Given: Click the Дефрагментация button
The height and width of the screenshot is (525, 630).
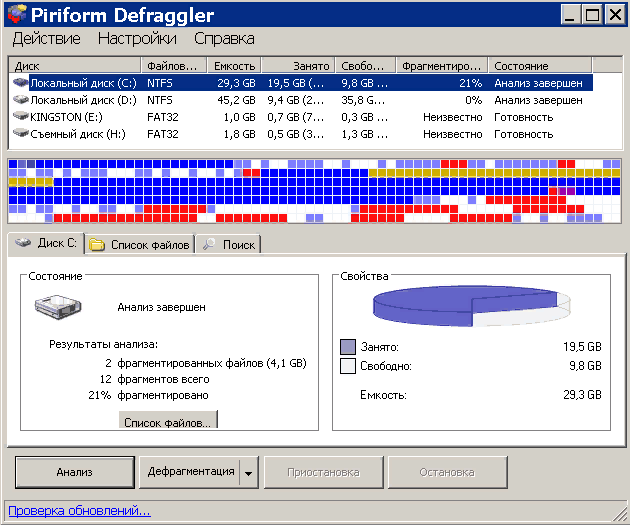Looking at the screenshot, I should pos(190,472).
